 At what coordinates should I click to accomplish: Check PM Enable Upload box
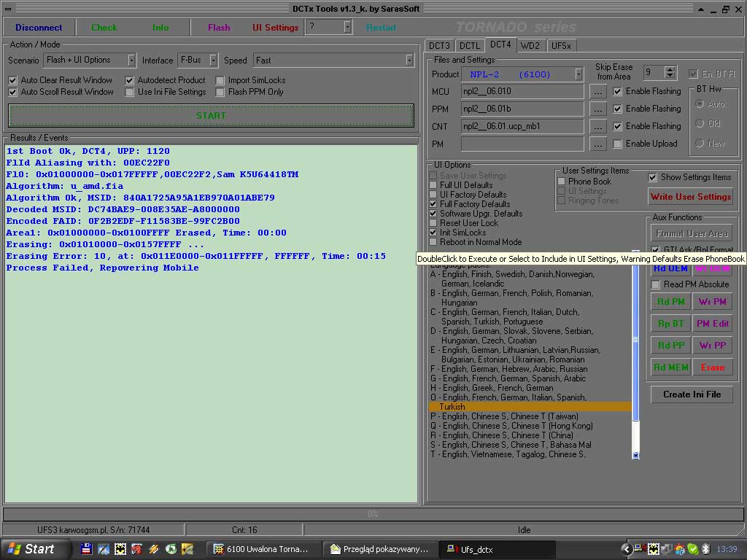[x=617, y=144]
